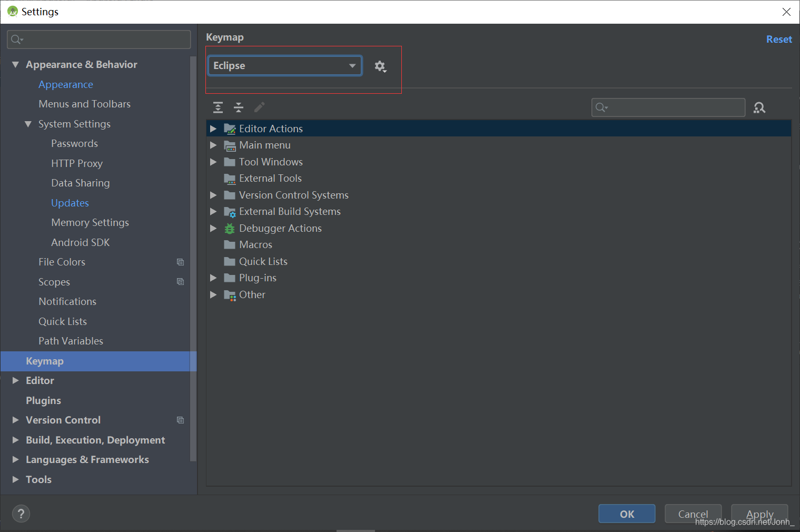
Task: Click project-level icon beside File Colors
Action: click(180, 262)
